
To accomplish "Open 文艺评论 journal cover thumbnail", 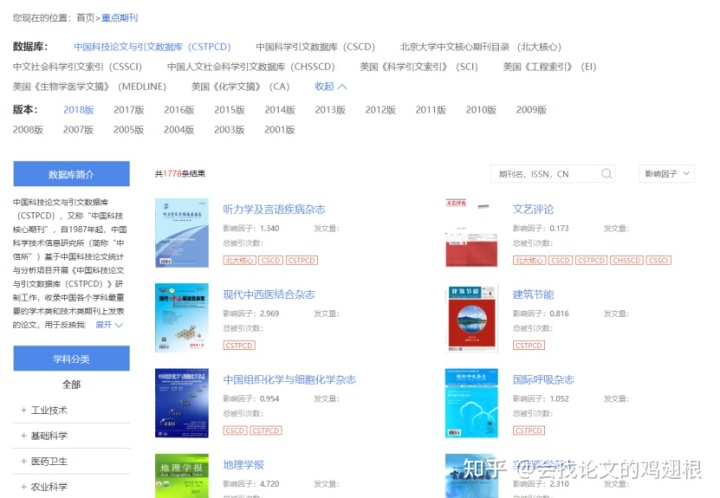I will click(472, 233).
